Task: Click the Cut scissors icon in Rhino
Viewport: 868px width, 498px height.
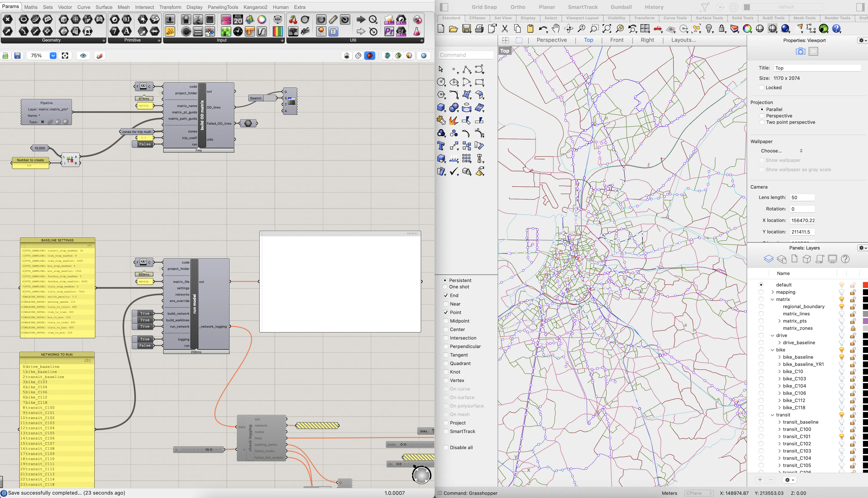Action: click(505, 29)
